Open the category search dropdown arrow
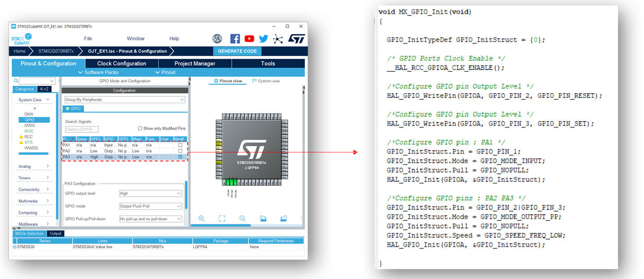The height and width of the screenshot is (279, 644). point(51,81)
